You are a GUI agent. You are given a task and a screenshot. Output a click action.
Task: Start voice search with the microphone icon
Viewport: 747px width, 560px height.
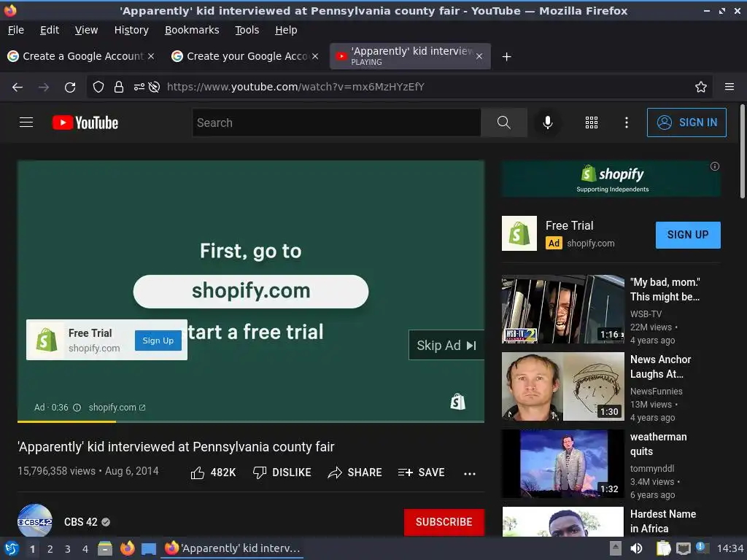[x=548, y=122]
